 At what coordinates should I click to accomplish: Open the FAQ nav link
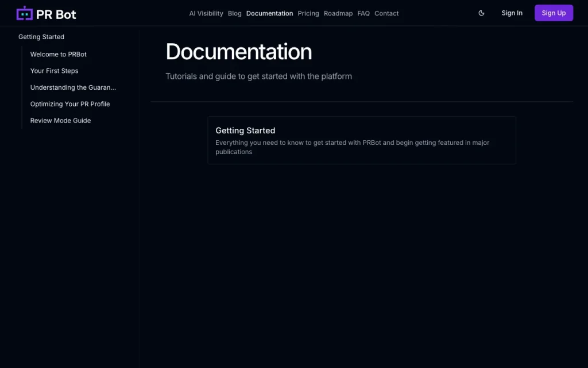pyautogui.click(x=363, y=14)
